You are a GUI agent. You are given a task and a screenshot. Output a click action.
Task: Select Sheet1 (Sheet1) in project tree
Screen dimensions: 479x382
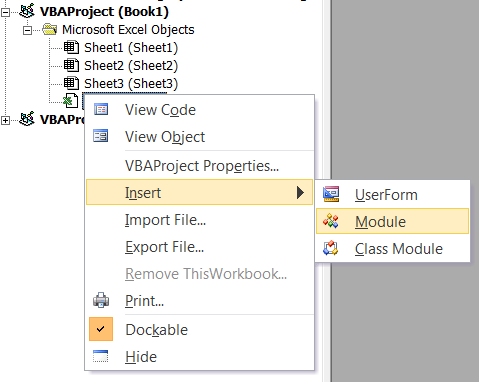coord(131,48)
